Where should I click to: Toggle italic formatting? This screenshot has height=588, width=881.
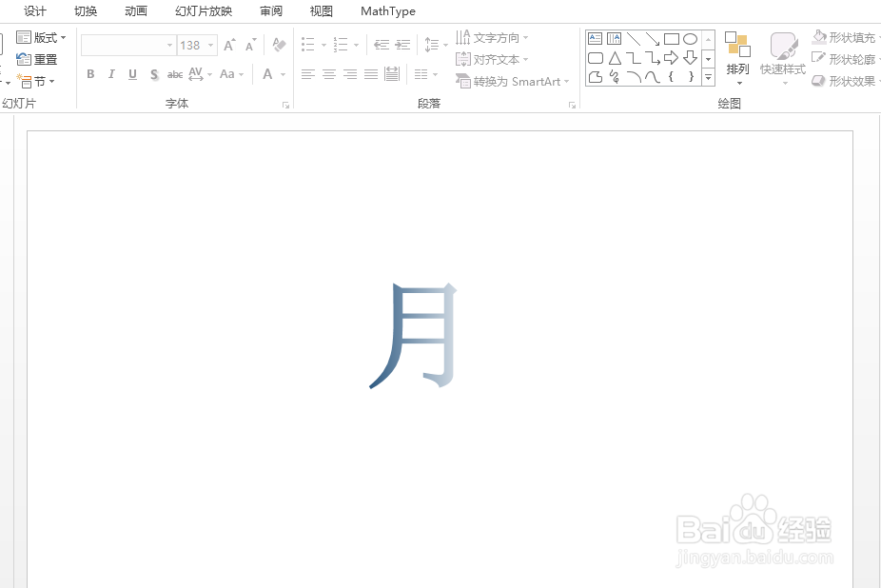[111, 74]
